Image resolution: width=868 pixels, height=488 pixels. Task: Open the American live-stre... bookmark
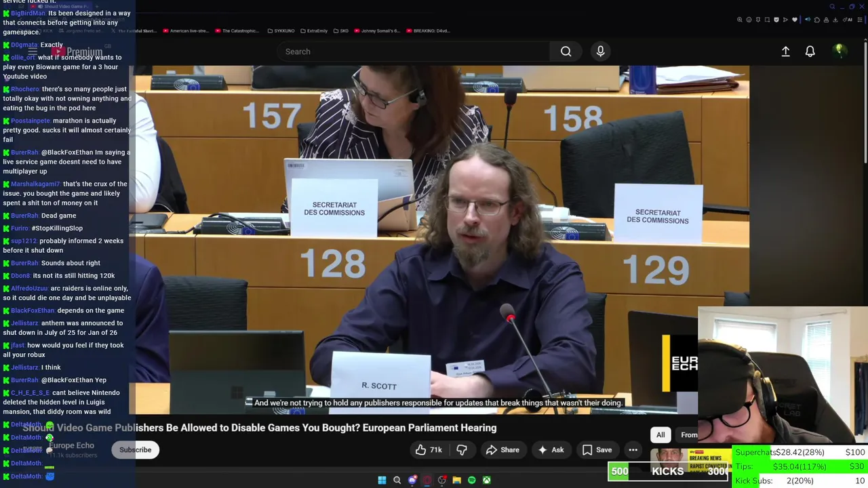pos(186,30)
